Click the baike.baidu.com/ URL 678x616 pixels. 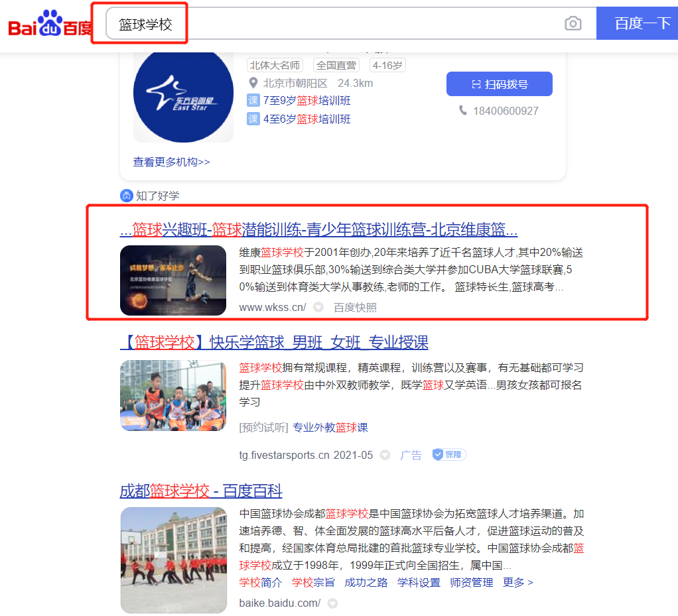[280, 603]
